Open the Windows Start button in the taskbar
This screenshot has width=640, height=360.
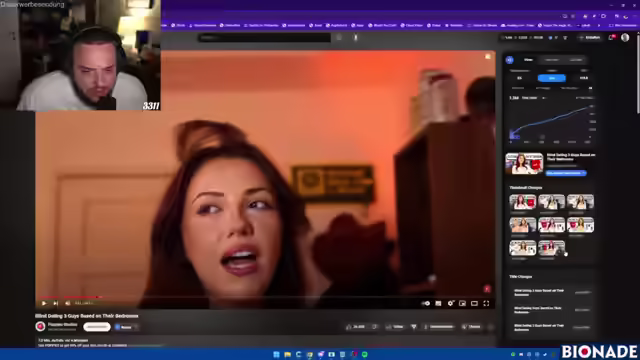(276, 354)
